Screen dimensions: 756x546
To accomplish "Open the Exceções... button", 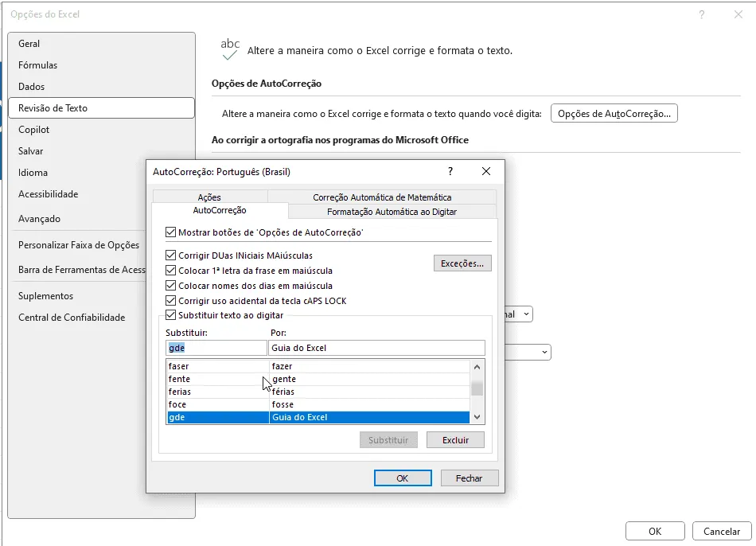I will click(x=462, y=263).
